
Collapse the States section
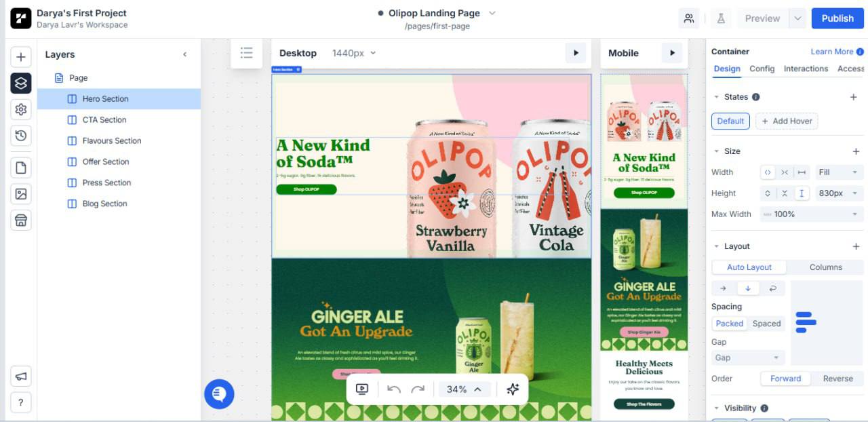coord(716,97)
